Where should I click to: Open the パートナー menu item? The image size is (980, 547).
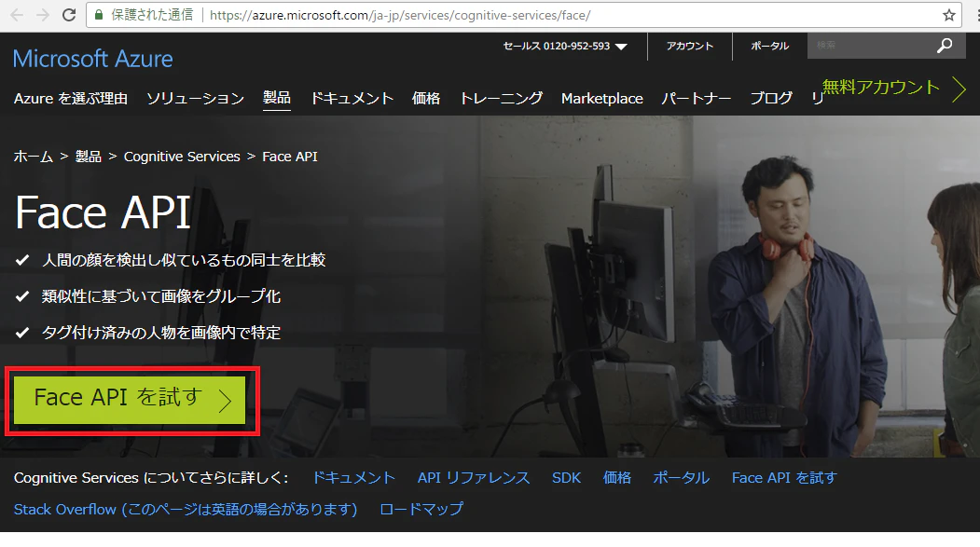[x=696, y=99]
